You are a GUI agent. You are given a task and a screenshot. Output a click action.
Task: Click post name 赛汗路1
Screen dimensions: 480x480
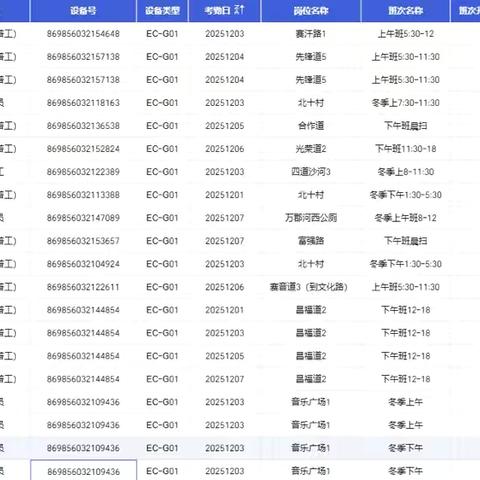click(311, 34)
